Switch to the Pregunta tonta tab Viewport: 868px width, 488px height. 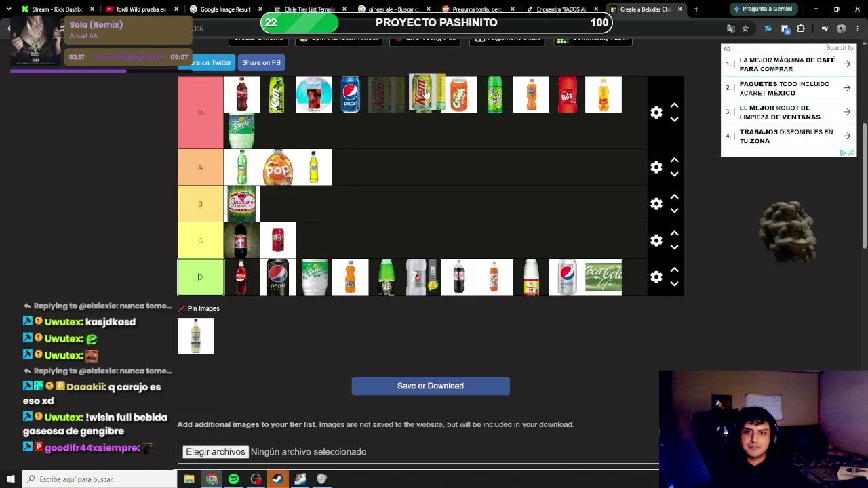[x=477, y=9]
